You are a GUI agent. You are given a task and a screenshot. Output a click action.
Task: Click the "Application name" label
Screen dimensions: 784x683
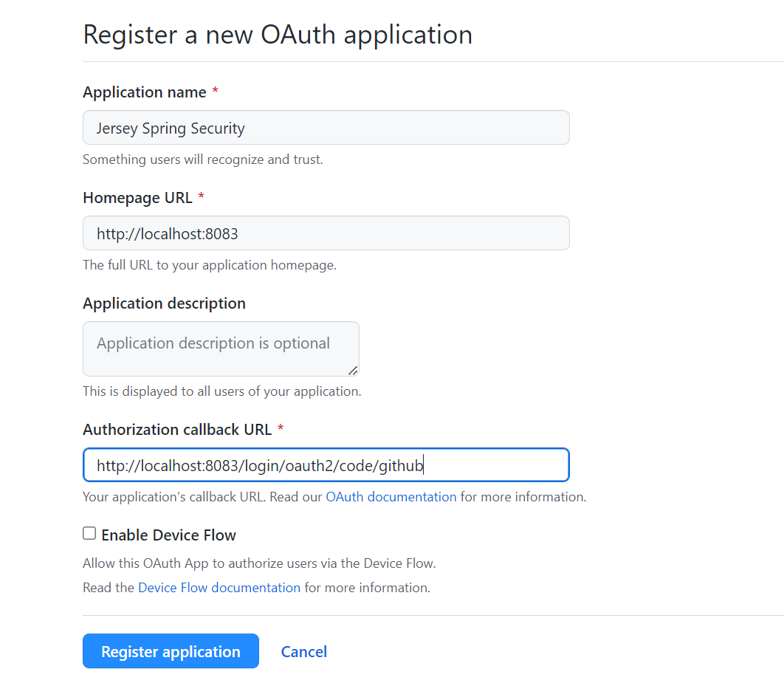[x=145, y=92]
